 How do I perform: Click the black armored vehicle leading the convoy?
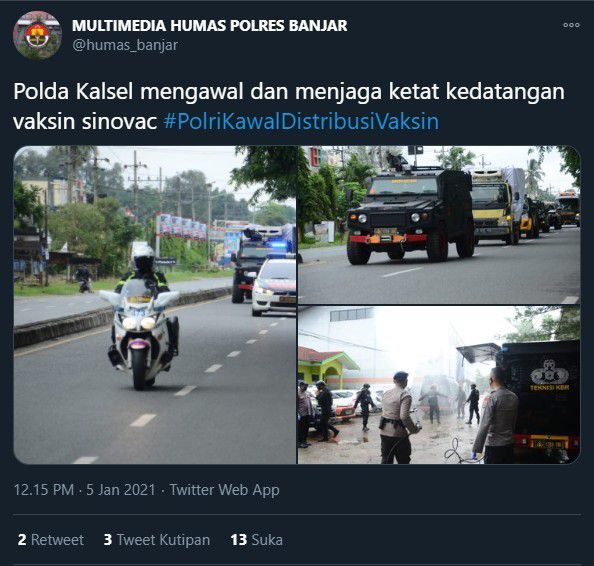pyautogui.click(x=411, y=214)
